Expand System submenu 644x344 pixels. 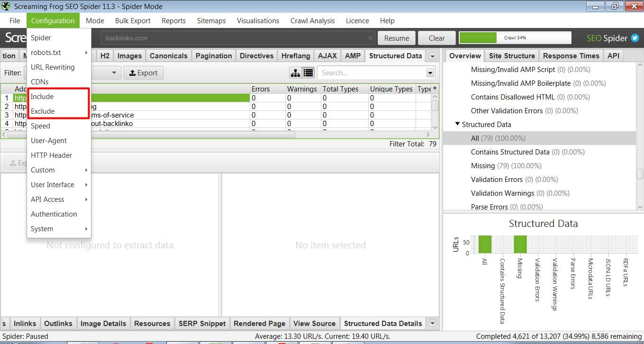86,229
